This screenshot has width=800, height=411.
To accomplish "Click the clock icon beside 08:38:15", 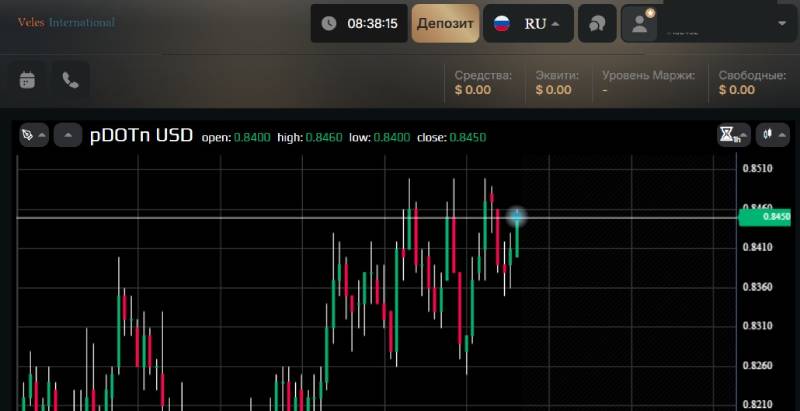I will tap(329, 23).
